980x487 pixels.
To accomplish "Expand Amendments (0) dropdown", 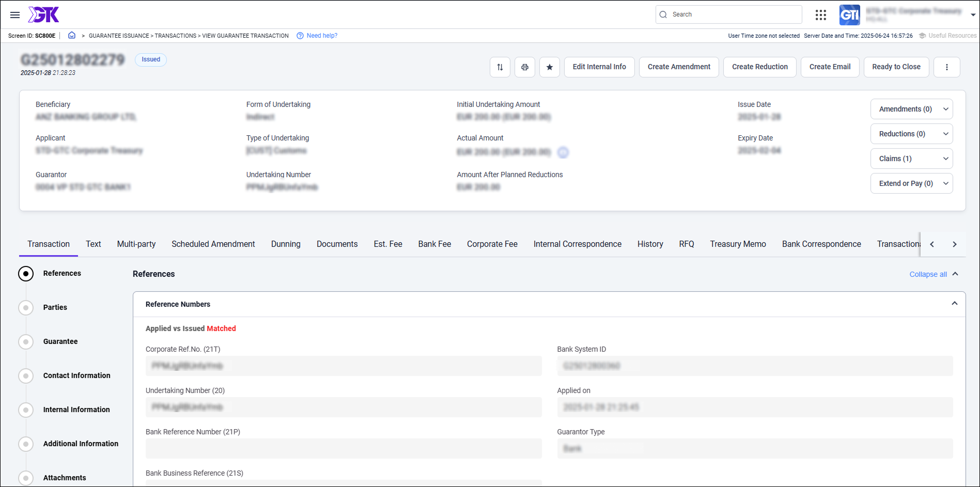I will coord(912,109).
